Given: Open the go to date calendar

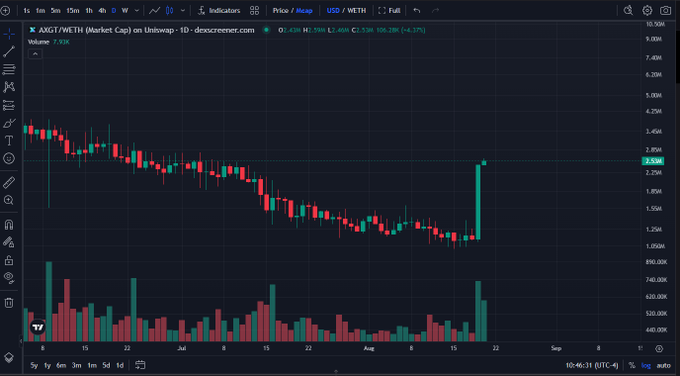Looking at the screenshot, I should pyautogui.click(x=140, y=365).
